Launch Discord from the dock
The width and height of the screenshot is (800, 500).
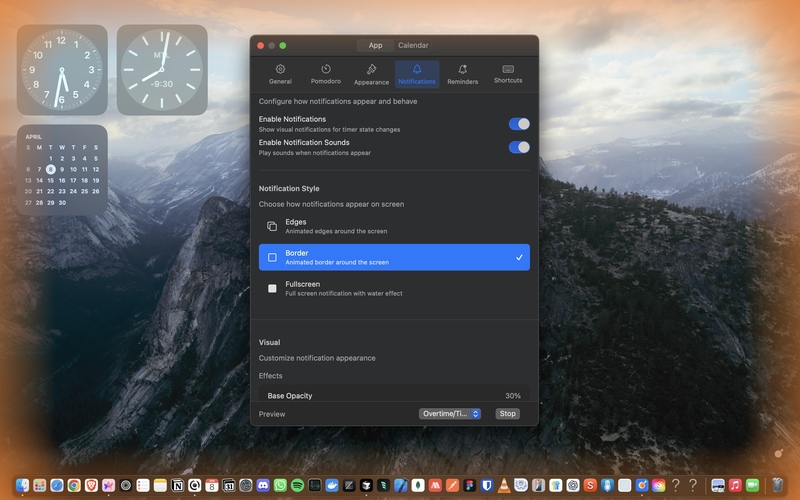click(263, 485)
